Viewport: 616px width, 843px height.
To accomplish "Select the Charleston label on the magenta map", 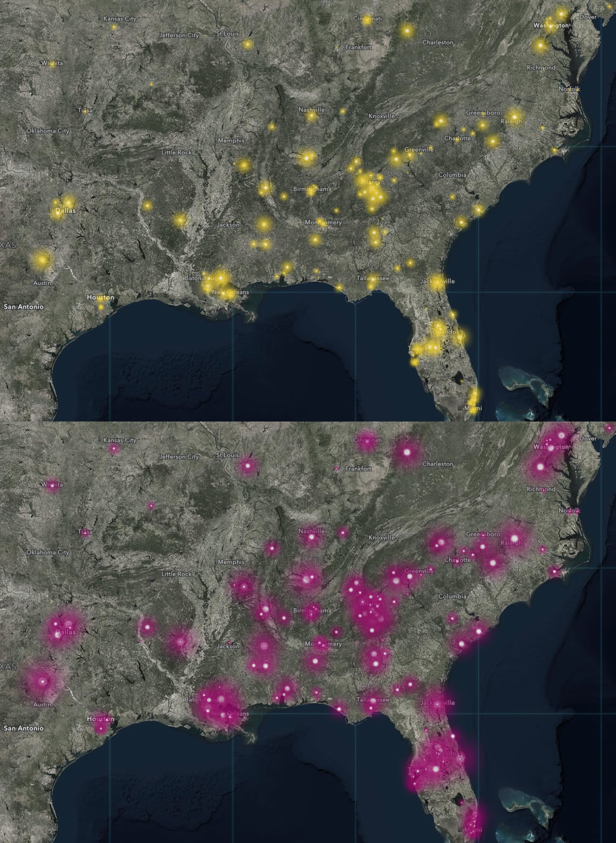I will point(438,464).
